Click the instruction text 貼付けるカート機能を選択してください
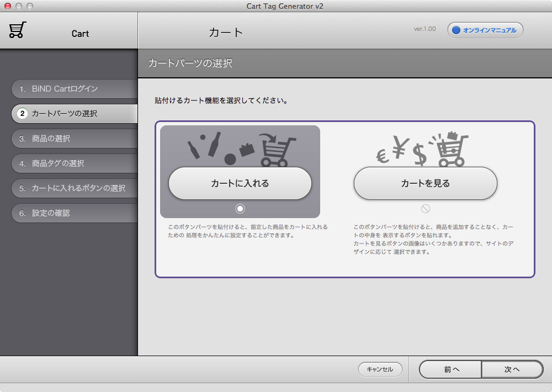Image resolution: width=552 pixels, height=392 pixels. tap(221, 100)
